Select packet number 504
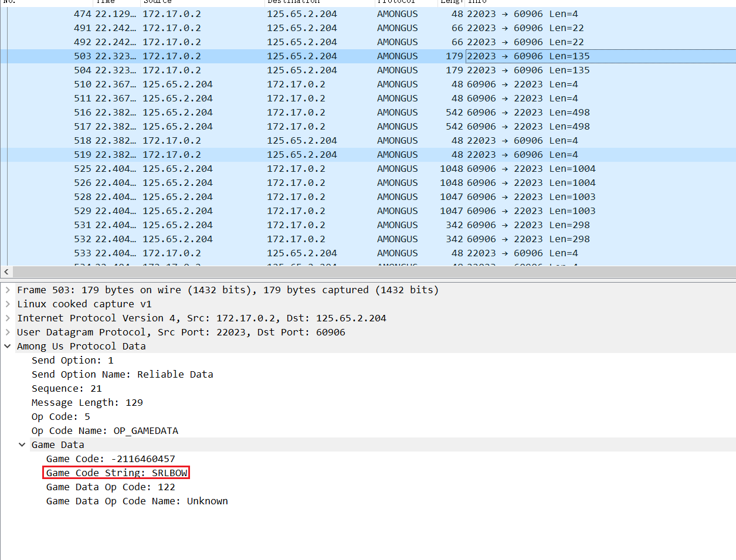736x560 pixels. (x=368, y=70)
